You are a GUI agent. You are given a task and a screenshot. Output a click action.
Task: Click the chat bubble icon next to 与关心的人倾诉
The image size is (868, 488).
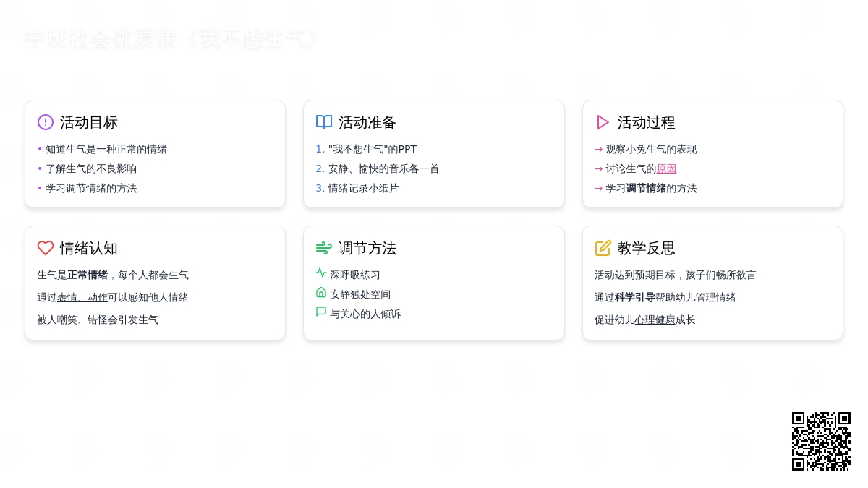321,312
